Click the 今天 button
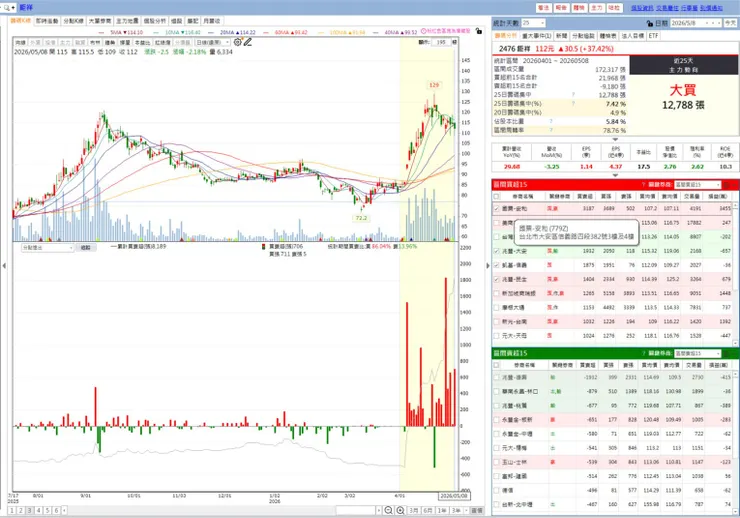The height and width of the screenshot is (518, 740). tap(730, 23)
